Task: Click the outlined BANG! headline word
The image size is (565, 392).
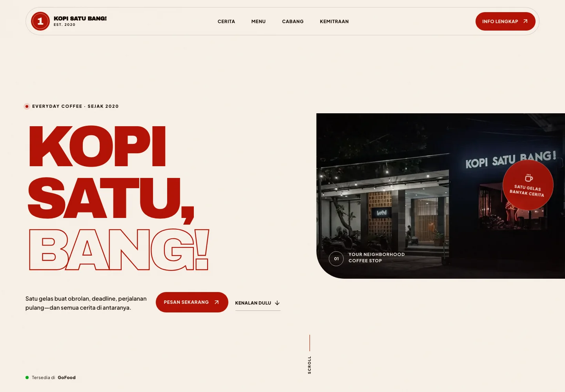Action: pos(119,250)
